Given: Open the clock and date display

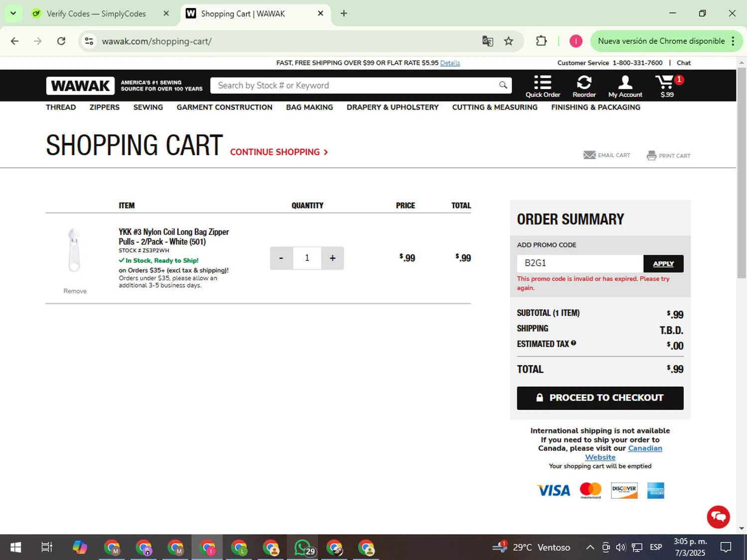Looking at the screenshot, I should click(x=690, y=548).
